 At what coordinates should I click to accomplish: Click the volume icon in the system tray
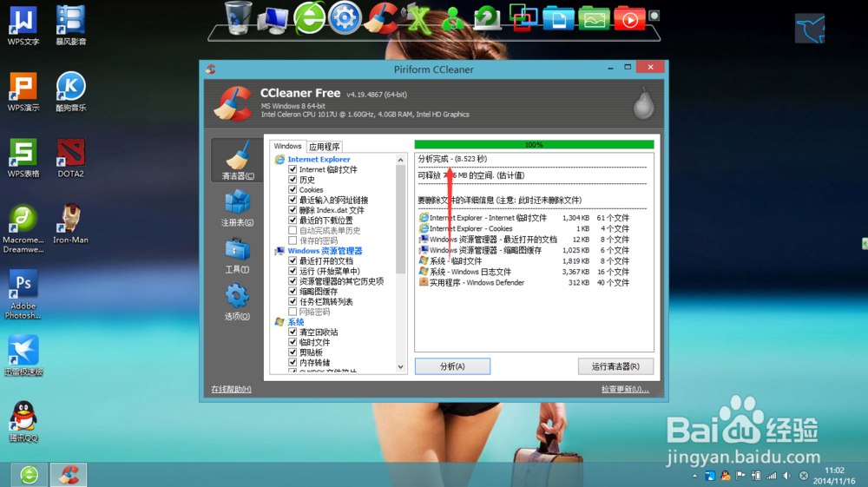787,476
